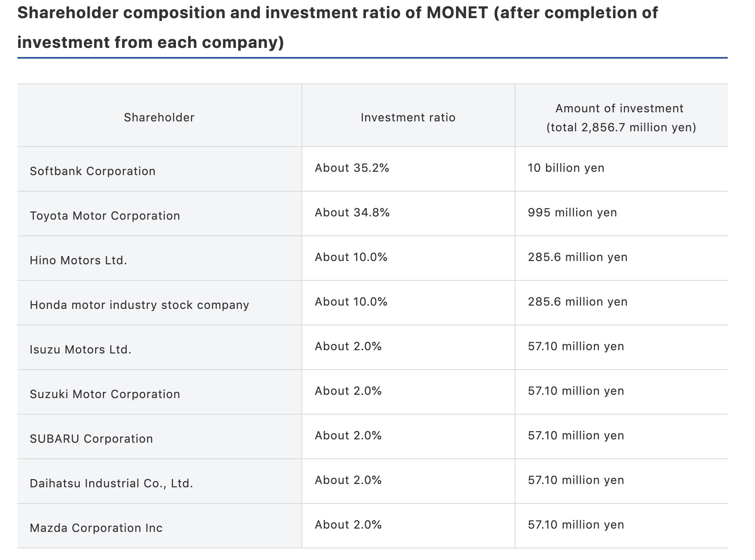Click the Investment ratio column header
This screenshot has width=755, height=560.
tap(408, 118)
